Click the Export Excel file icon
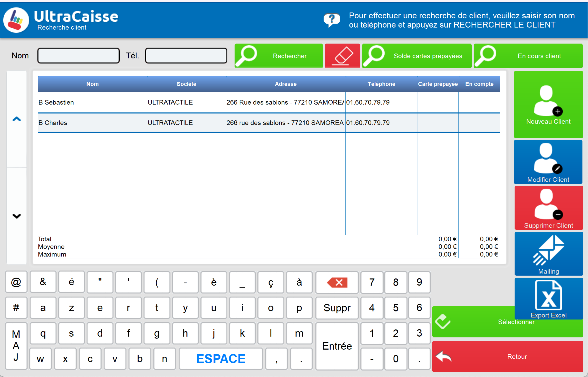The height and width of the screenshot is (377, 588). [x=548, y=295]
